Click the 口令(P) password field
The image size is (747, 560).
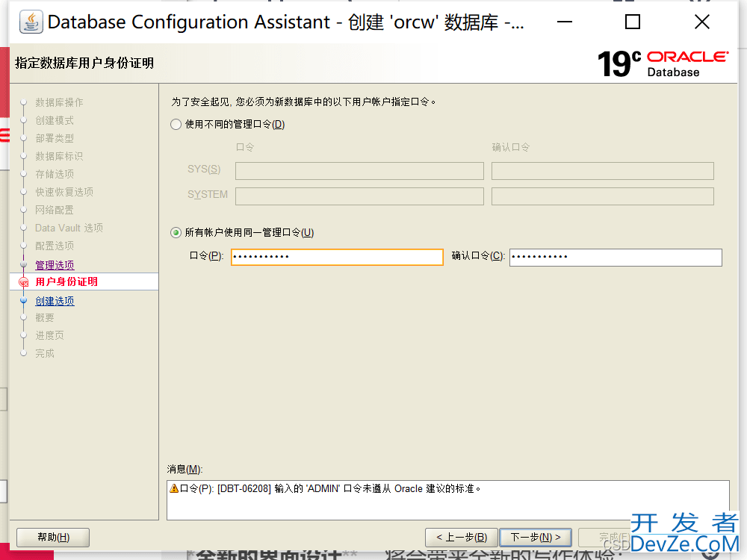tap(337, 257)
